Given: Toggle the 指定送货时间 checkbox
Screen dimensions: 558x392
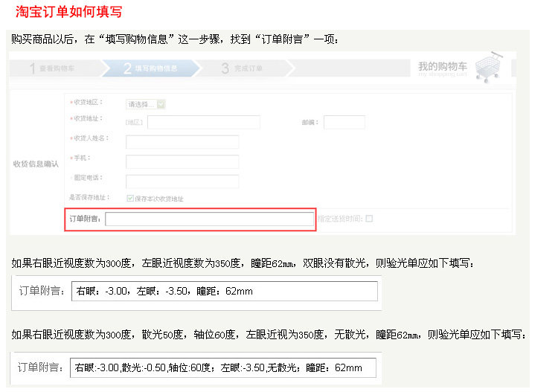Looking at the screenshot, I should pyautogui.click(x=369, y=219).
